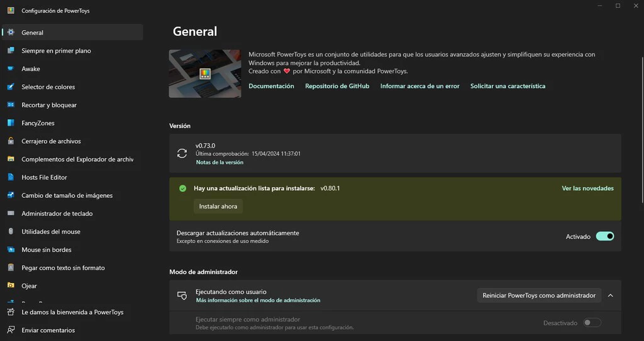Screen dimensions: 644x341
Task: Open Más información sobre el modo de administración
Action: [x=258, y=300]
